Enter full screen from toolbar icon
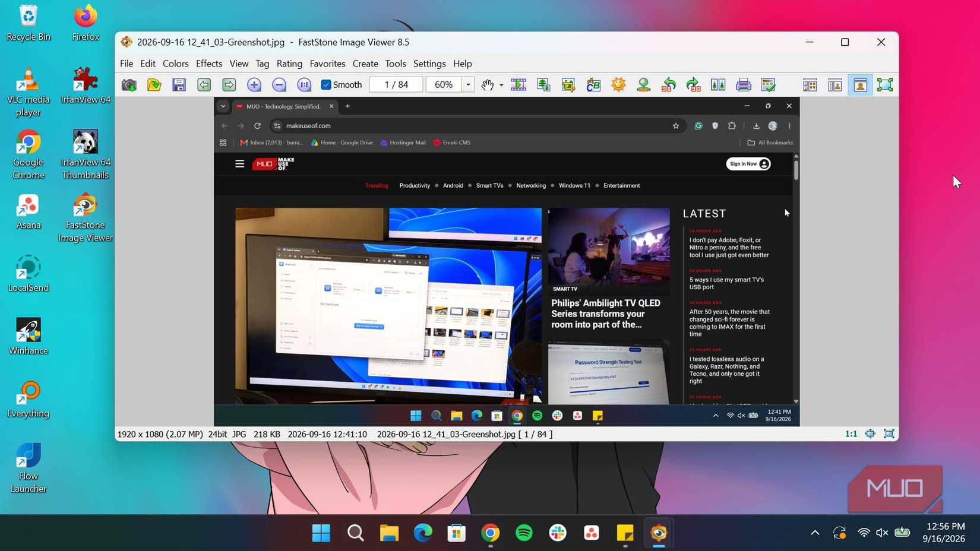980x551 pixels. point(885,85)
